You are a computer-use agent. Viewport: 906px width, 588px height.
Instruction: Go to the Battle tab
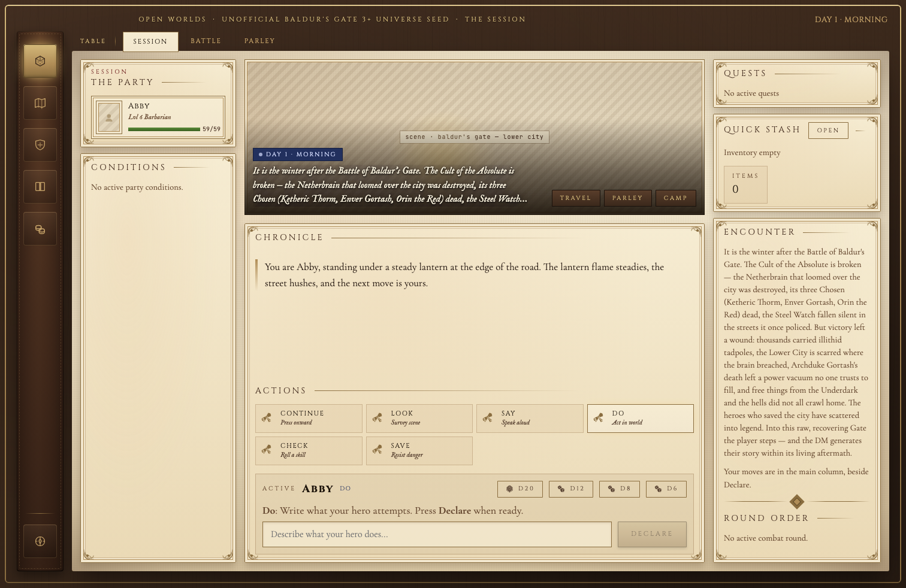click(x=206, y=41)
